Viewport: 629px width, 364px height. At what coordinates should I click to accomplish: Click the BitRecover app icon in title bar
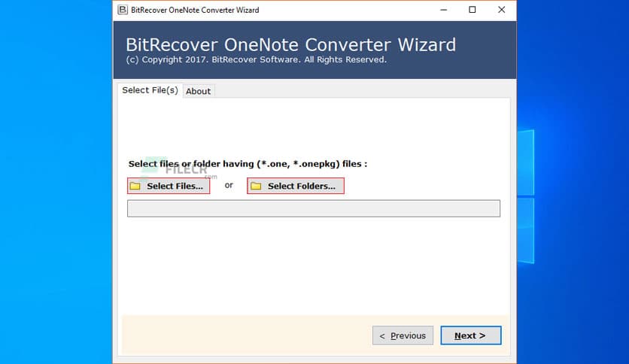pyautogui.click(x=123, y=10)
